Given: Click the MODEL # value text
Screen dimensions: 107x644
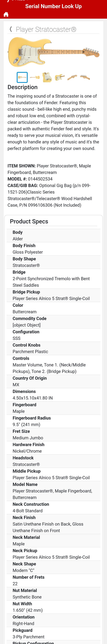Looking at the screenshot, I should point(40,179).
